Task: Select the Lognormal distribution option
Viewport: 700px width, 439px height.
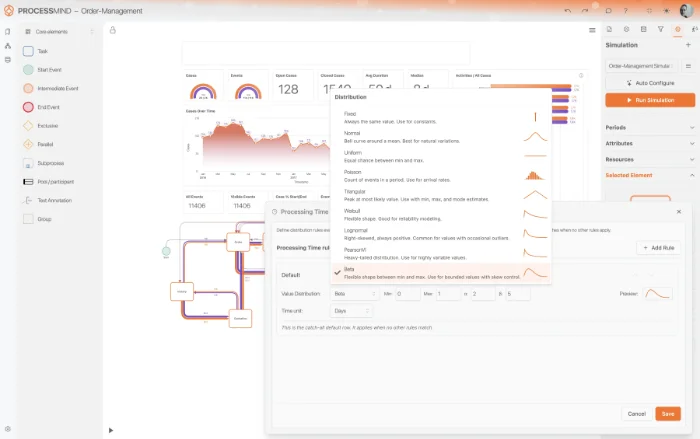Action: pyautogui.click(x=440, y=233)
